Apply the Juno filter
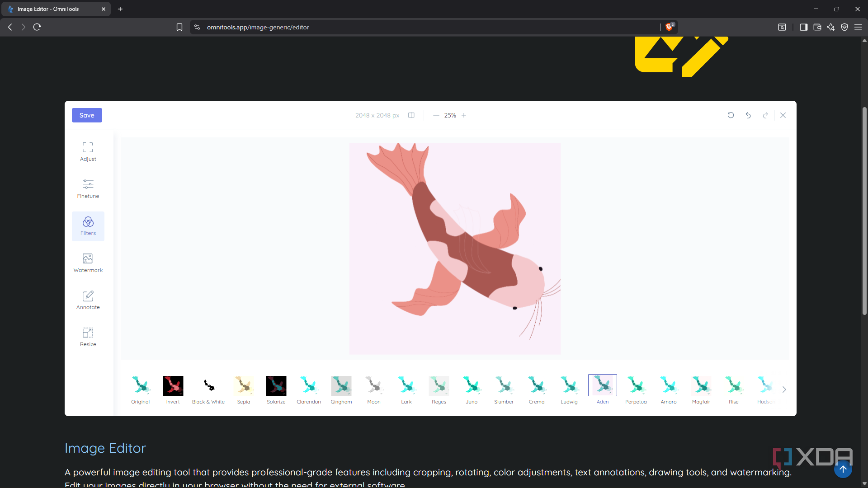 [x=472, y=389]
